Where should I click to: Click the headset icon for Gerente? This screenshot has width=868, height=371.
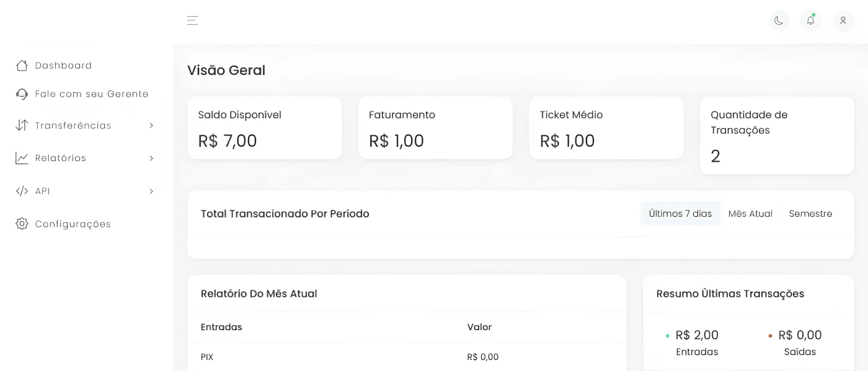pos(22,94)
